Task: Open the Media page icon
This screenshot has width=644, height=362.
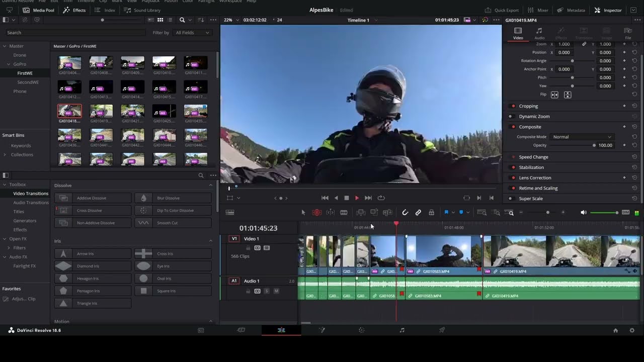Action: [x=201, y=330]
